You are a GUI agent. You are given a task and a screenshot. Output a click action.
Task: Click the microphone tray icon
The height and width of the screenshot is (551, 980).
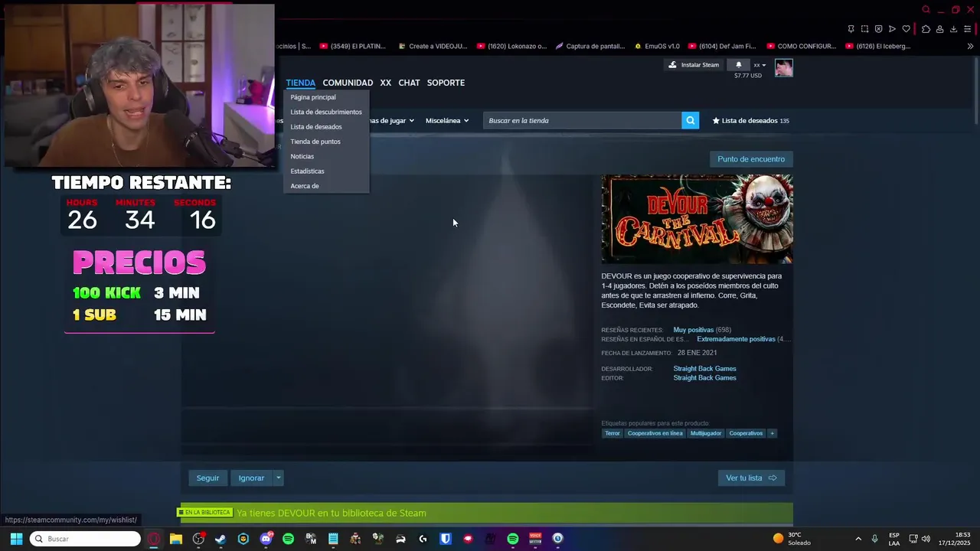[x=874, y=539]
